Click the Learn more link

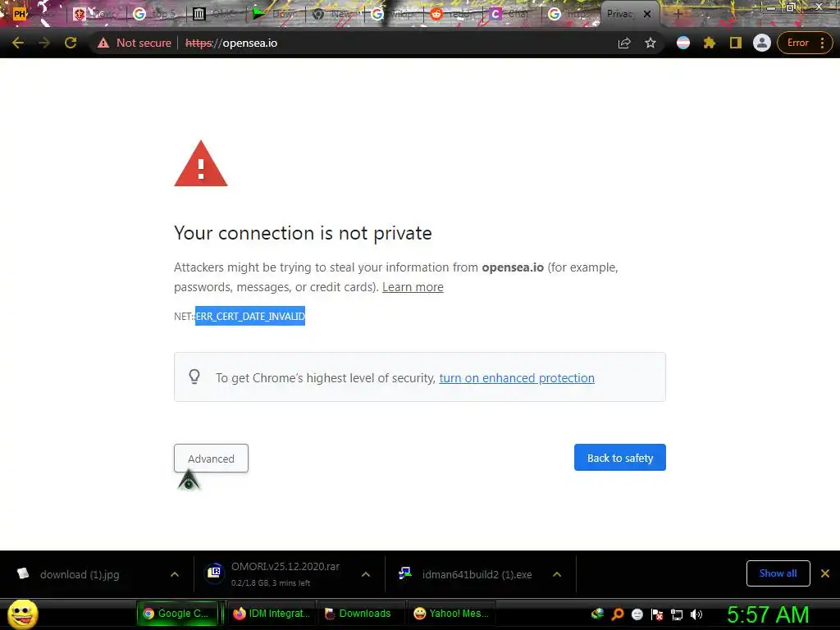tap(413, 287)
